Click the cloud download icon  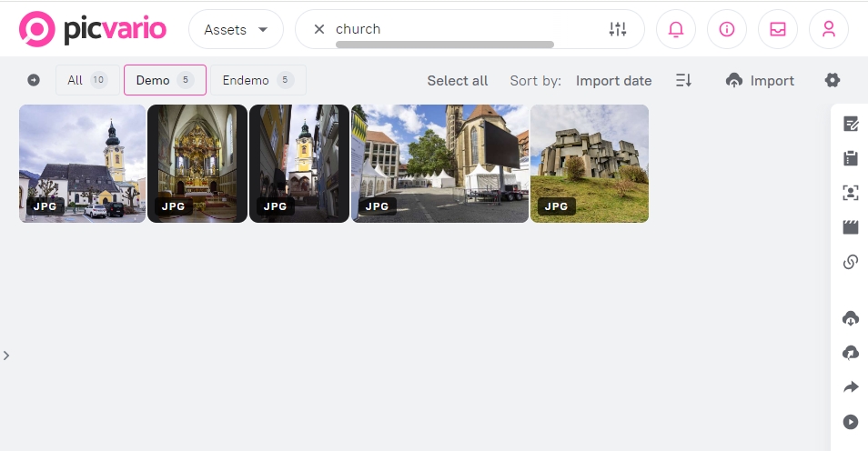[851, 318]
